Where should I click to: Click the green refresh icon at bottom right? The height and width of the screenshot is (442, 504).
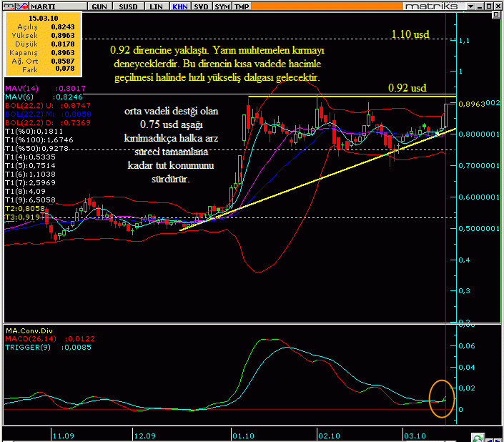(x=478, y=437)
